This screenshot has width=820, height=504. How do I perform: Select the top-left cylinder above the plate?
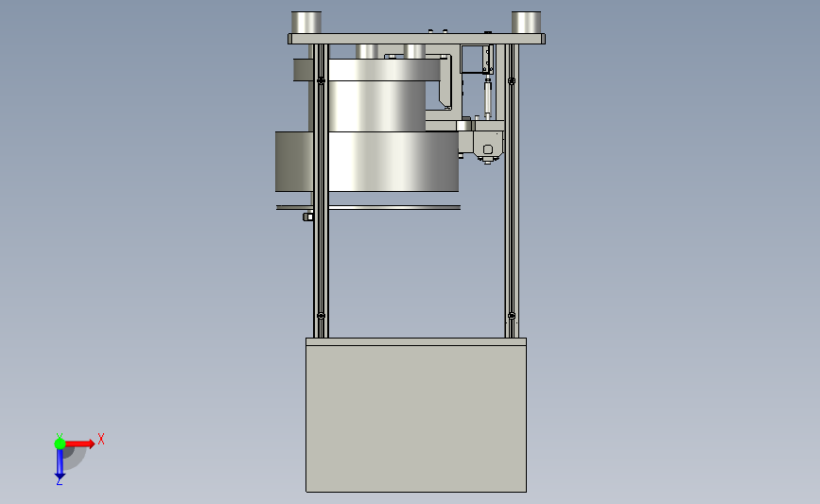(x=306, y=23)
